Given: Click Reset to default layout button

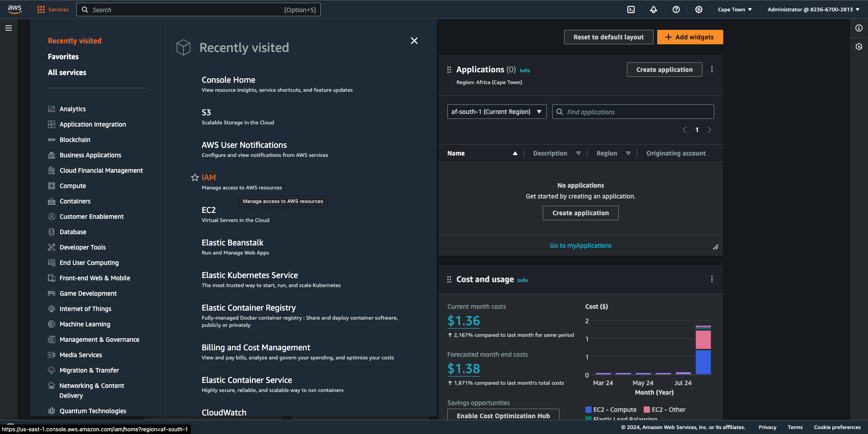Looking at the screenshot, I should [608, 37].
